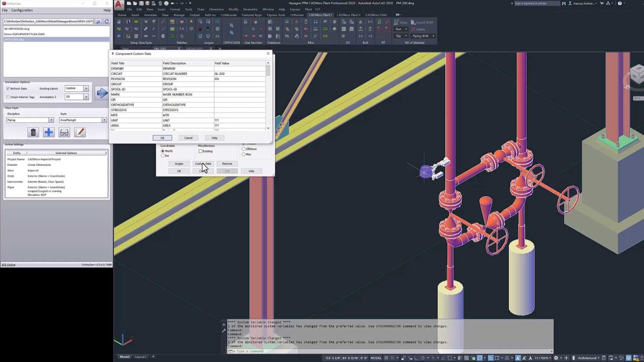Click the blue plus add icon in OrthoGen
The image size is (644, 362).
(x=49, y=132)
